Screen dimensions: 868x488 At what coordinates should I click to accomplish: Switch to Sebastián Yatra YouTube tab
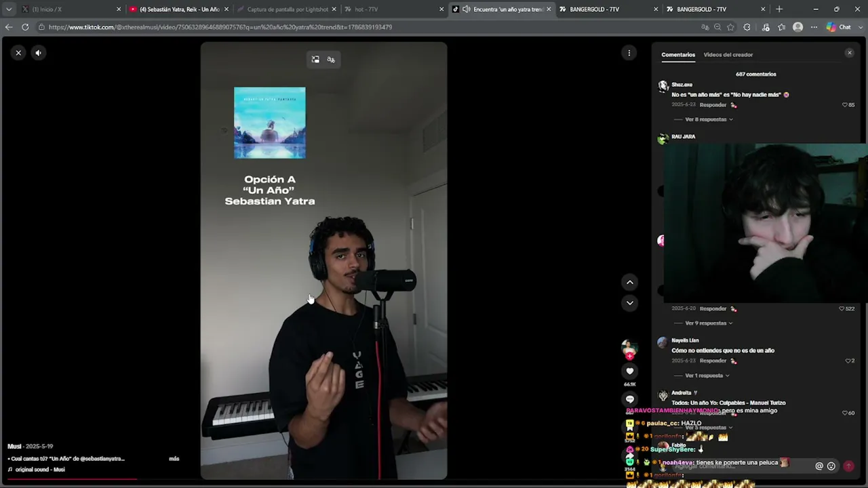(x=178, y=9)
